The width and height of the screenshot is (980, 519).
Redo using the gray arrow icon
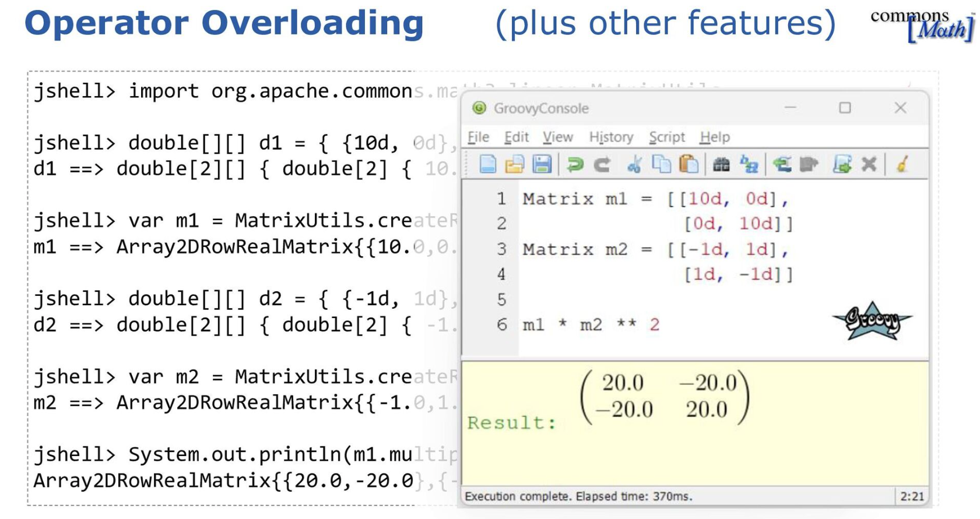click(602, 165)
